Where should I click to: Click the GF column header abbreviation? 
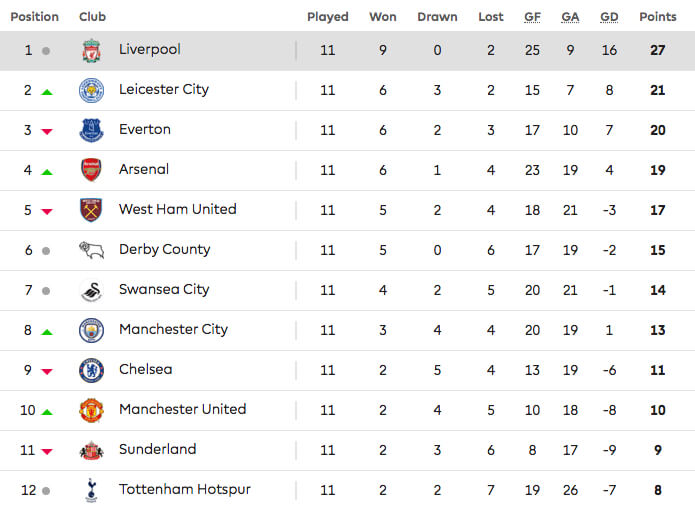click(532, 17)
